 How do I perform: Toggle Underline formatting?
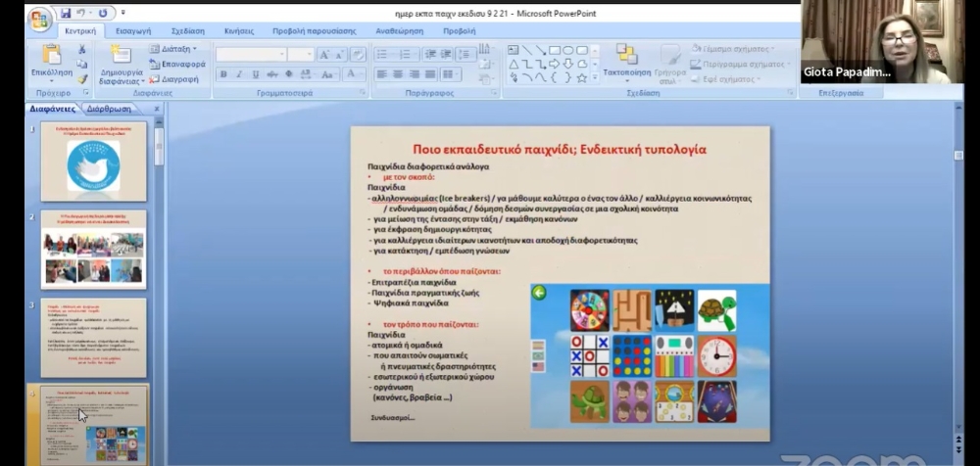(256, 74)
